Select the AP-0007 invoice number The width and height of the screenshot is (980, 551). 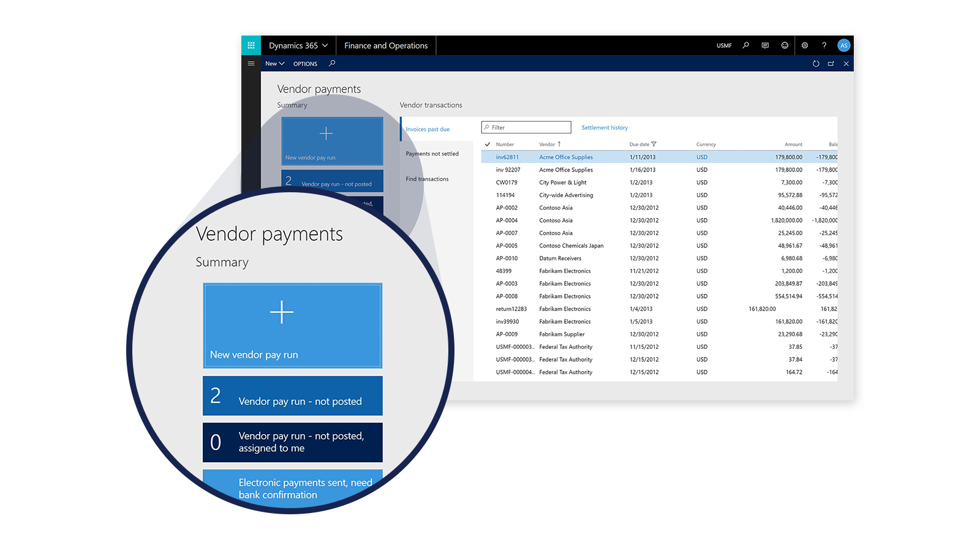coord(507,233)
